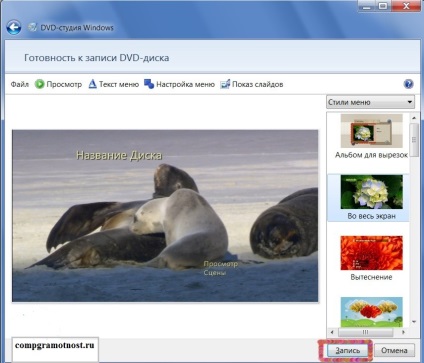
Task: Click the Отмена button
Action: tap(394, 350)
